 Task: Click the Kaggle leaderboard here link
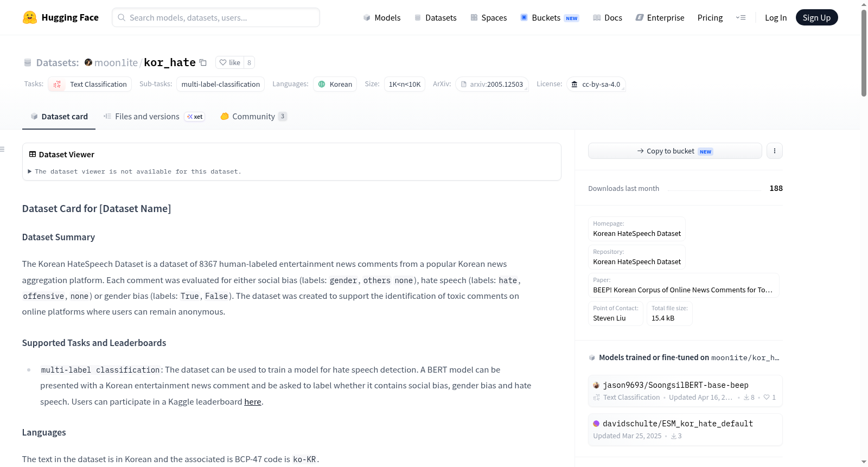coord(253,402)
